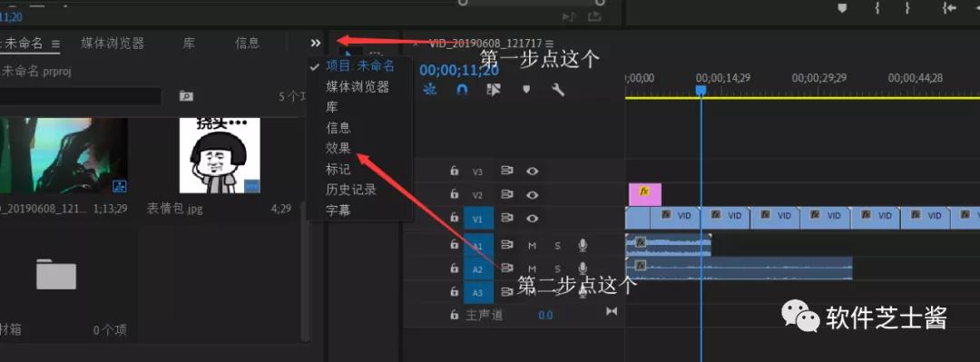Click the Mark In brace icon
This screenshot has height=362, width=980.
point(877,8)
